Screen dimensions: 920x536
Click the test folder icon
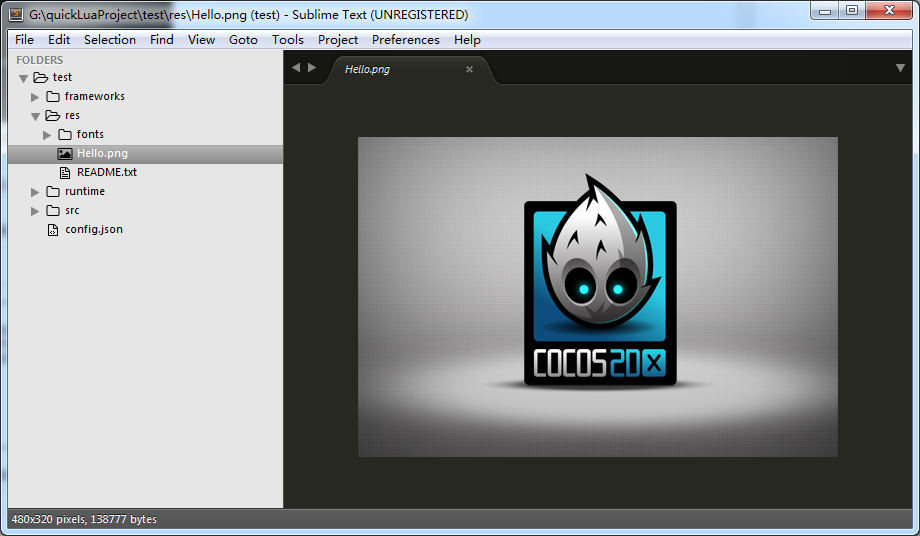40,77
